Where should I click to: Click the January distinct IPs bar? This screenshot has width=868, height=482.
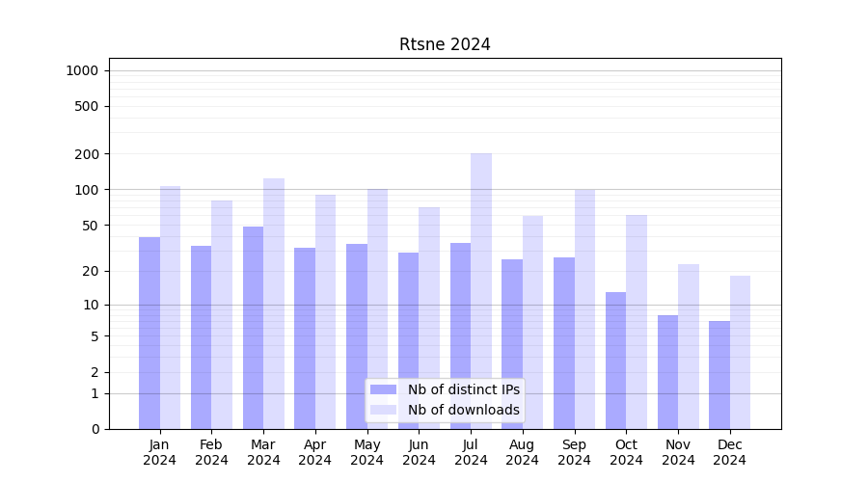point(149,333)
